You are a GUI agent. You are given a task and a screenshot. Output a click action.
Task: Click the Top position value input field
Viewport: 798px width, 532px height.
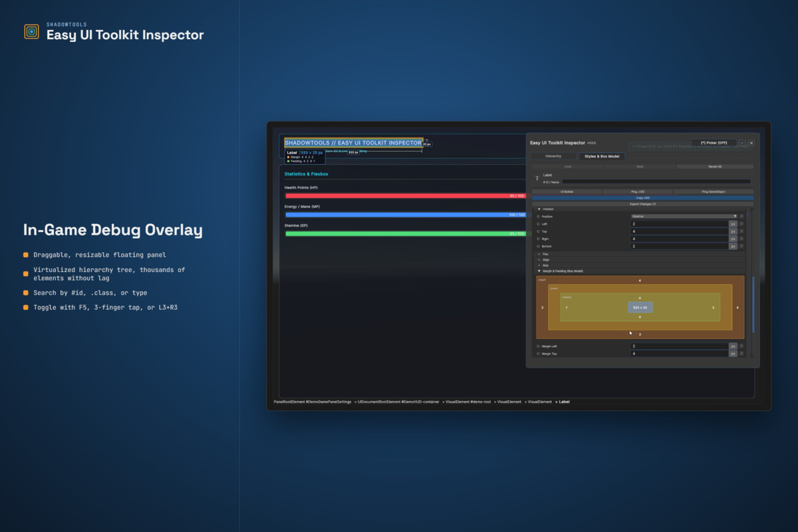click(680, 231)
